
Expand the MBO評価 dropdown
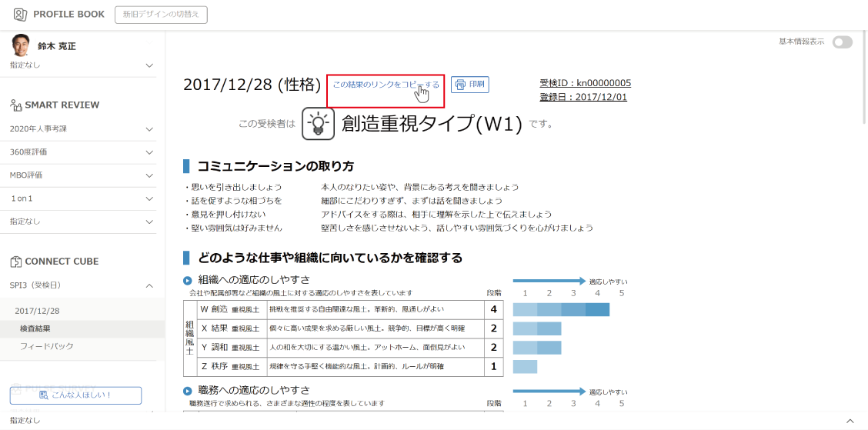click(x=149, y=175)
